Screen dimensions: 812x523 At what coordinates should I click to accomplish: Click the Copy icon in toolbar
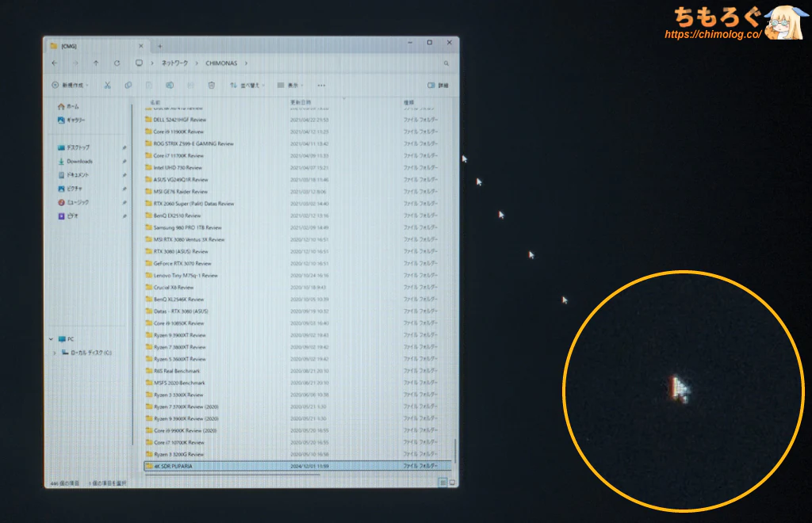[x=128, y=85]
